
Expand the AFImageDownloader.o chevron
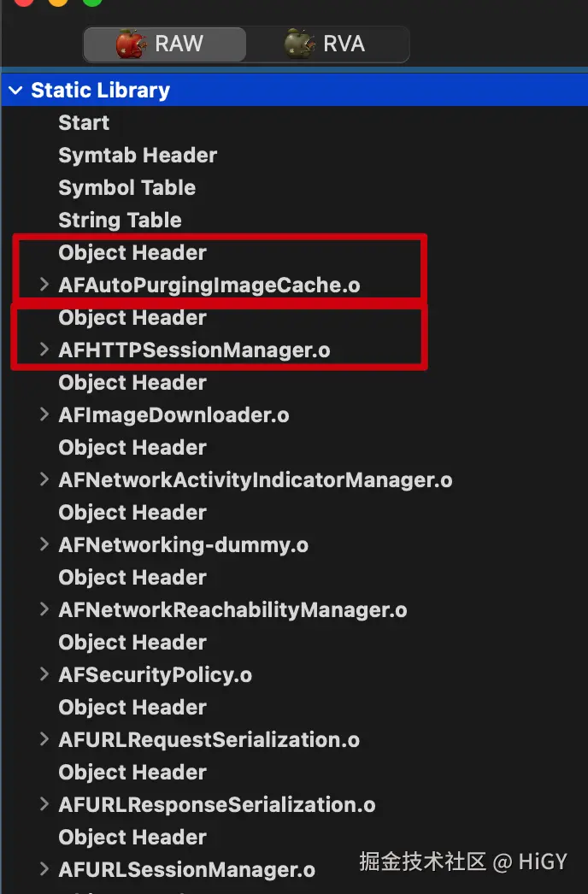point(44,415)
